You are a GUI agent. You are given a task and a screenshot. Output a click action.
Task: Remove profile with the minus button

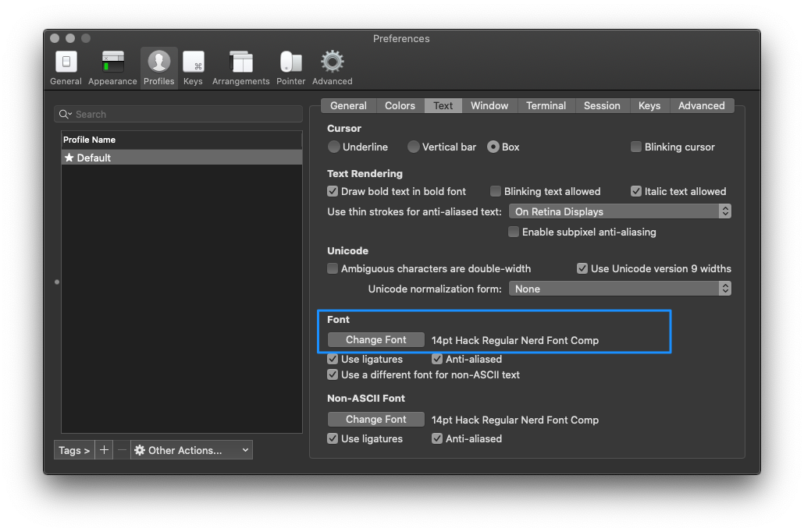(122, 450)
